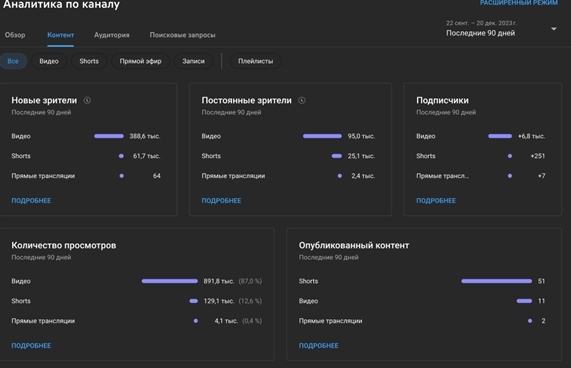Go to Поисковые запросы tab
Screen dimensions: 571x368
point(182,35)
